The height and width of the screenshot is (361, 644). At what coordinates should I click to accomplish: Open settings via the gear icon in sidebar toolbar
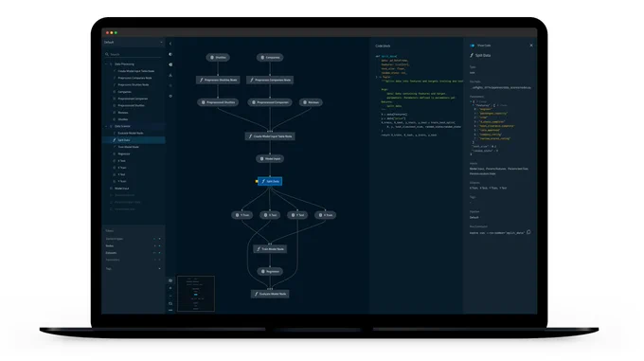[x=170, y=96]
